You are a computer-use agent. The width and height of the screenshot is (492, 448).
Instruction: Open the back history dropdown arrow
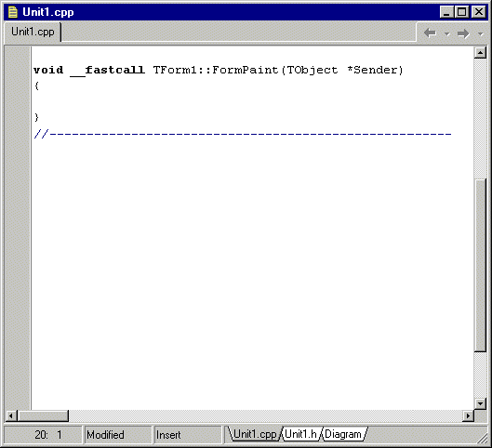(x=447, y=33)
